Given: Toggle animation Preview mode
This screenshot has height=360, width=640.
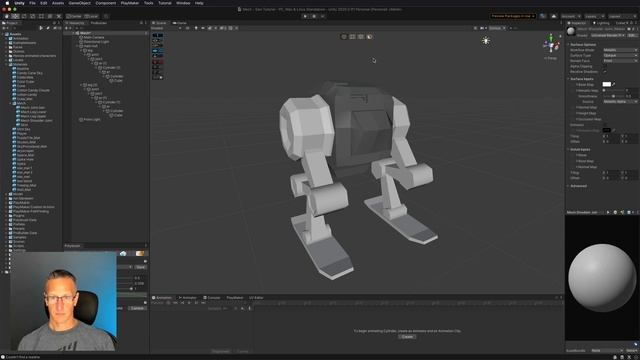Looking at the screenshot, I should pyautogui.click(x=158, y=303).
